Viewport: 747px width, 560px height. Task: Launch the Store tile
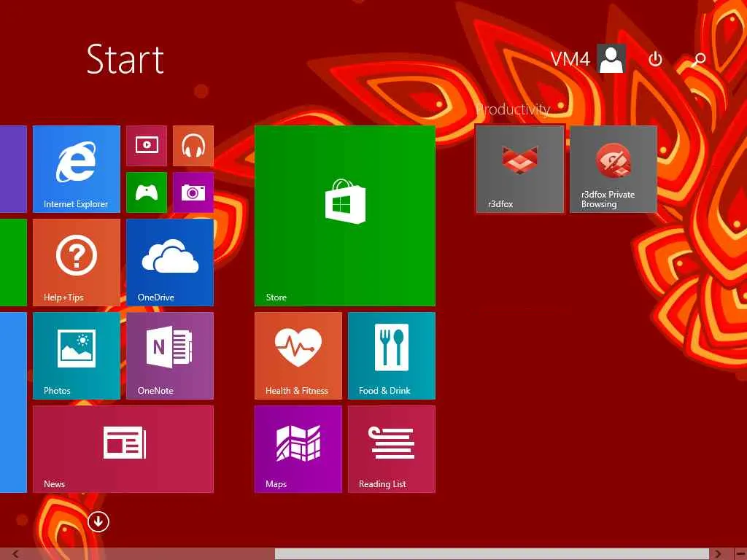click(x=345, y=216)
